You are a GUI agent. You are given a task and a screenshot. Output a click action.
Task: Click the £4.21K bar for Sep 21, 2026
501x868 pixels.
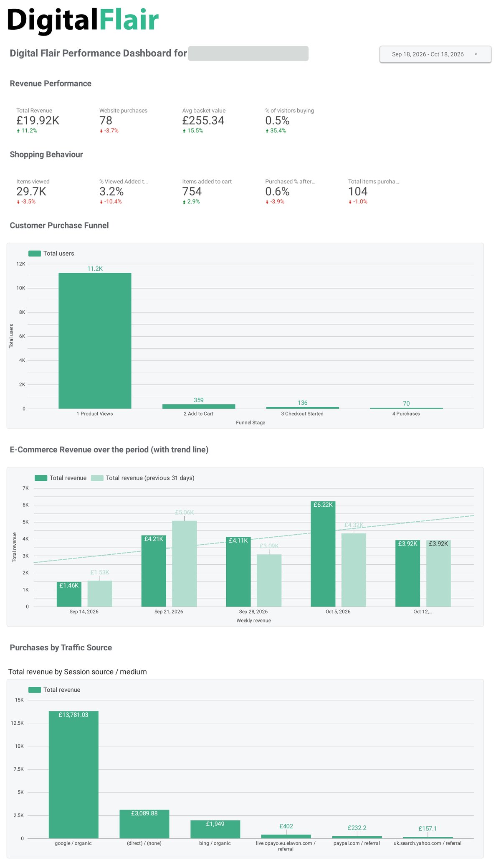[154, 571]
